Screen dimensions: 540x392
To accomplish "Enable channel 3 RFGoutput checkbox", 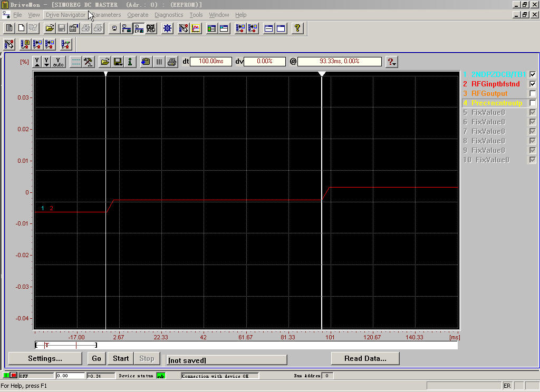I will (533, 93).
